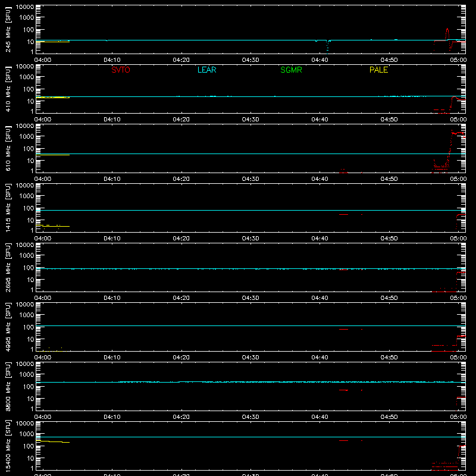Click the 1000 y-axis label of 4995 MHz panel
This screenshot has width=476, height=476.
pyautogui.click(x=27, y=315)
